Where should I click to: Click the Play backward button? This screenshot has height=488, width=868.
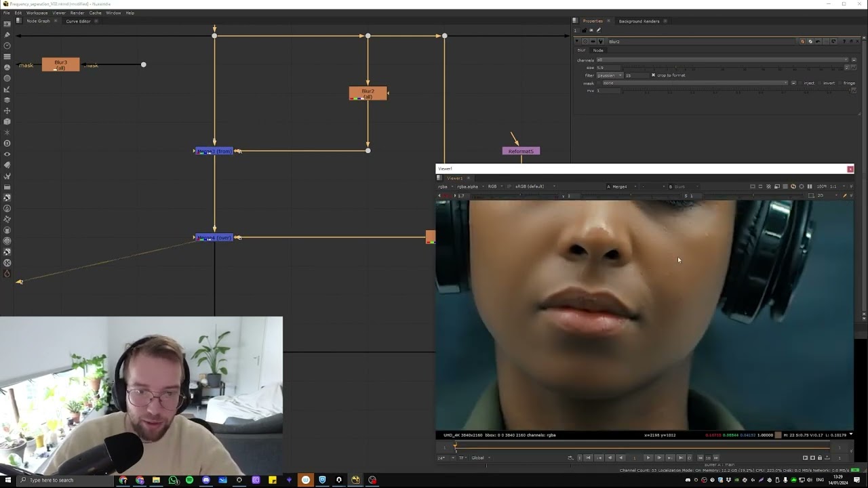[x=620, y=457]
